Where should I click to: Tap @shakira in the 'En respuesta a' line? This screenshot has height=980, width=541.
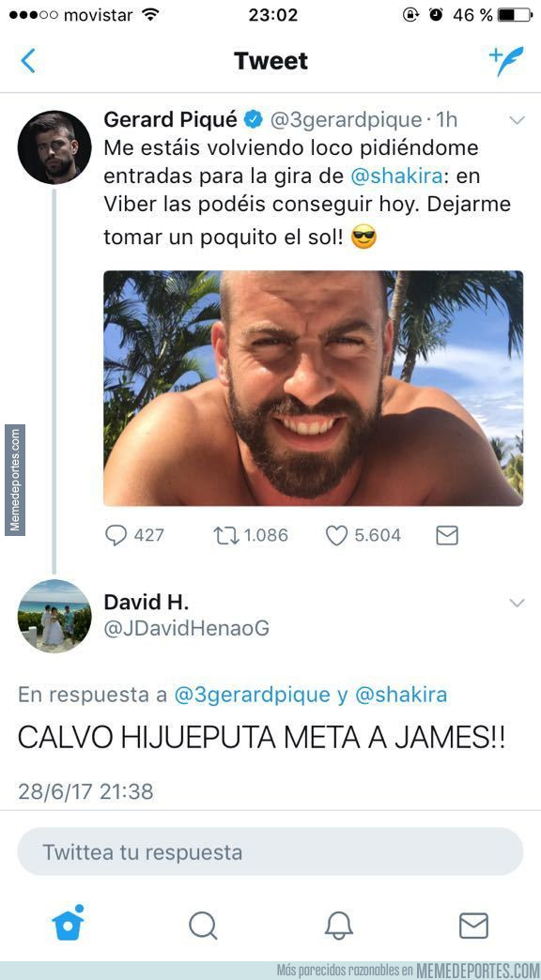[401, 695]
